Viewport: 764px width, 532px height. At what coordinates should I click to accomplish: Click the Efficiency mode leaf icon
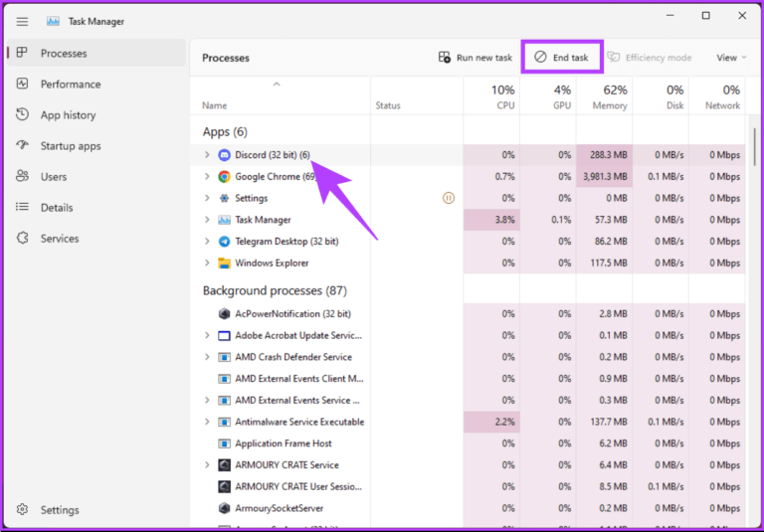coord(614,58)
